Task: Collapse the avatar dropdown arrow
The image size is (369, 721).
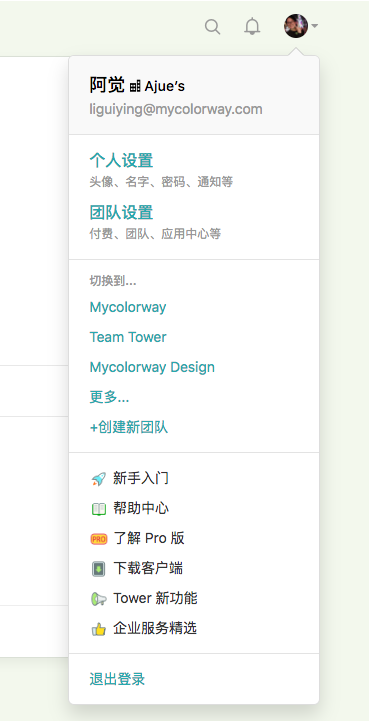Action: click(x=315, y=26)
